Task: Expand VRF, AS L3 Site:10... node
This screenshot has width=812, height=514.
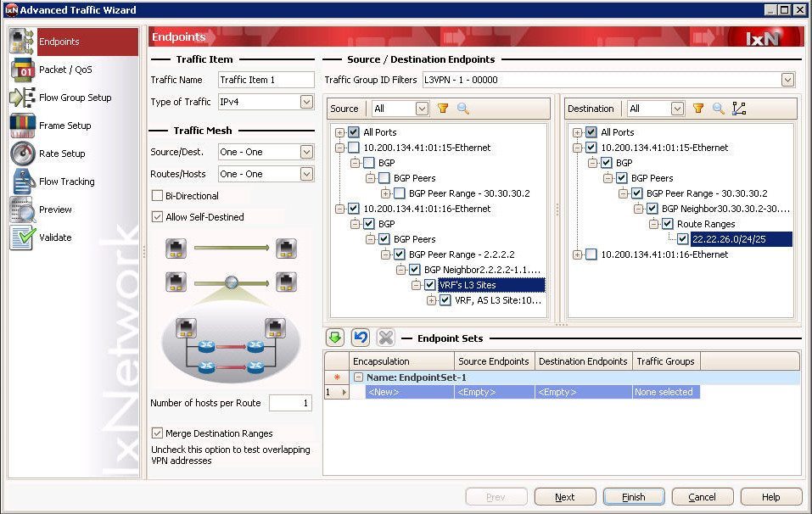Action: [431, 300]
